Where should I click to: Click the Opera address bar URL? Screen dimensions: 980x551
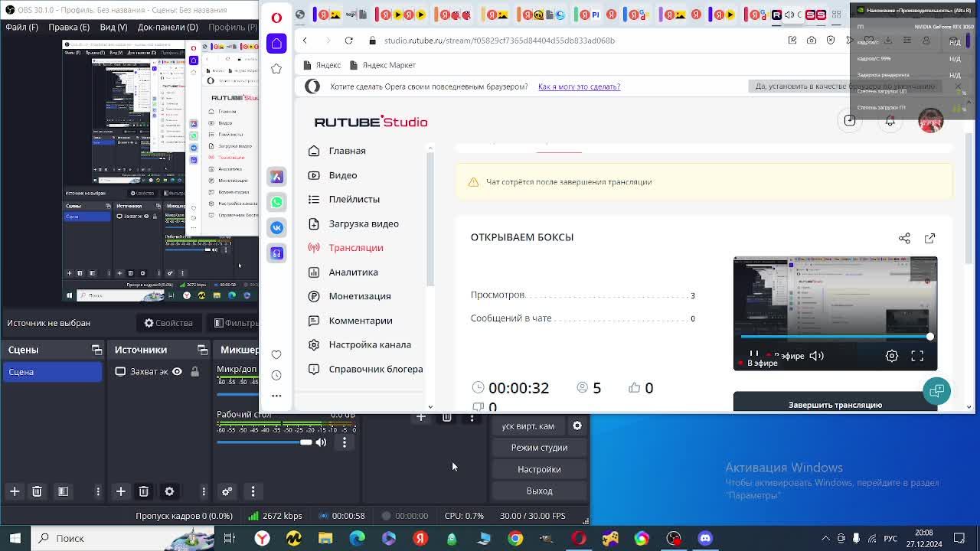499,41
